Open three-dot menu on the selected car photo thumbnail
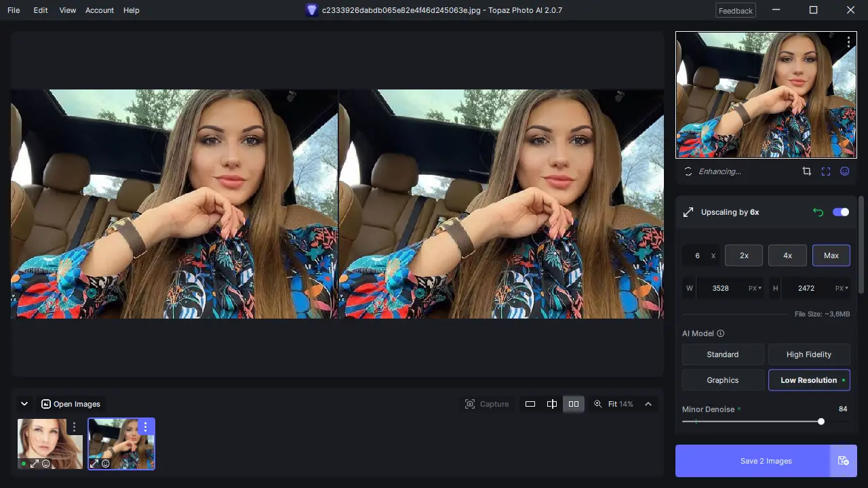 145,427
